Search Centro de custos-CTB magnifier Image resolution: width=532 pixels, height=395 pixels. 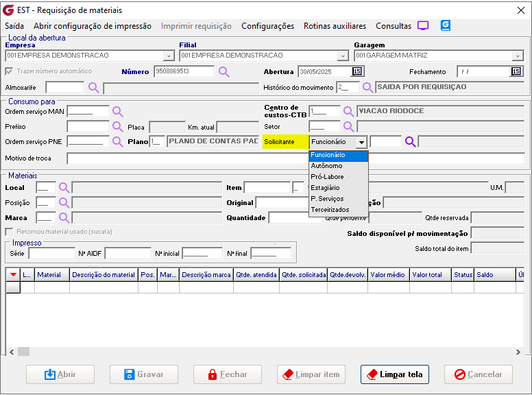click(348, 111)
